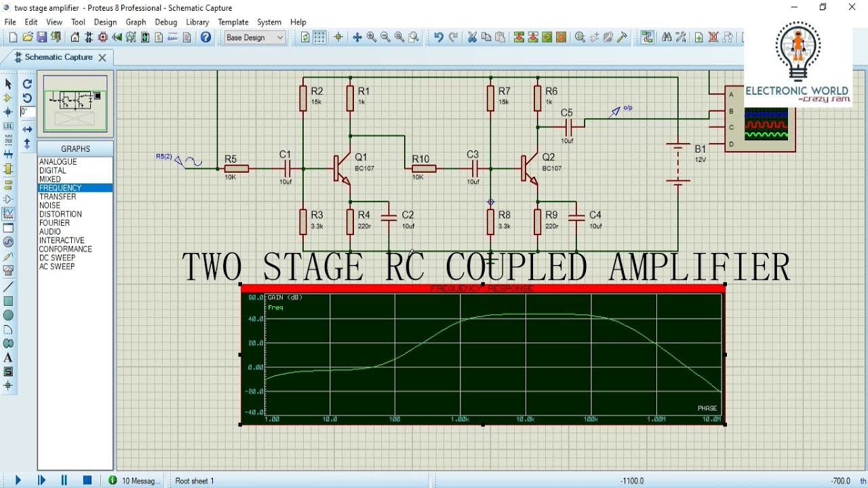Open a project with the folder icon
This screenshot has height=488, width=868.
(x=28, y=37)
